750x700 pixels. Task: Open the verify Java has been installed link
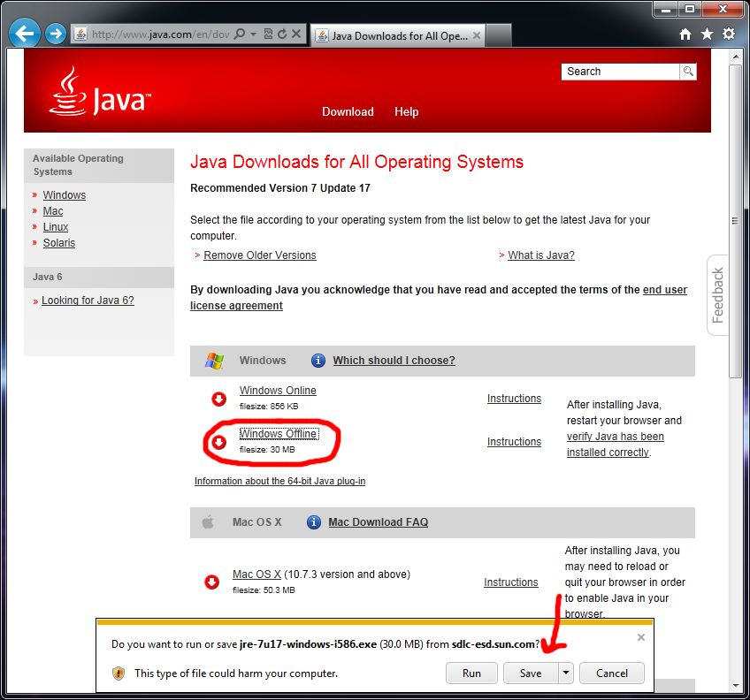[615, 445]
